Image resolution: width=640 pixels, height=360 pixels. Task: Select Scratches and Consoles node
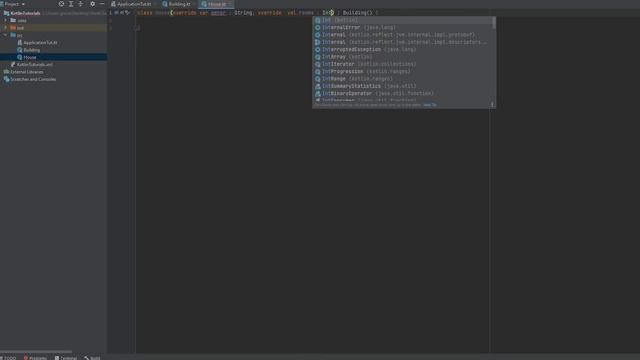(33, 79)
